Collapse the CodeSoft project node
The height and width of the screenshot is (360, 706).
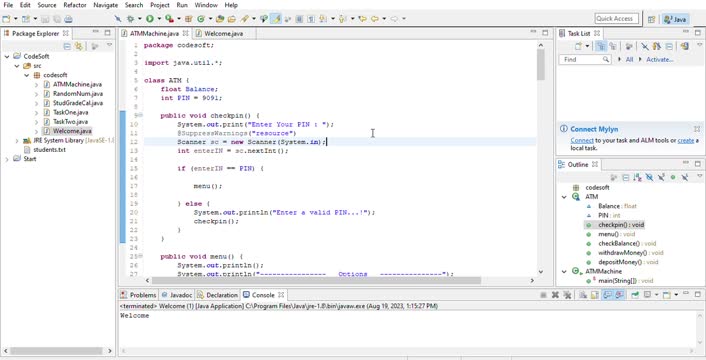[x=7, y=57]
